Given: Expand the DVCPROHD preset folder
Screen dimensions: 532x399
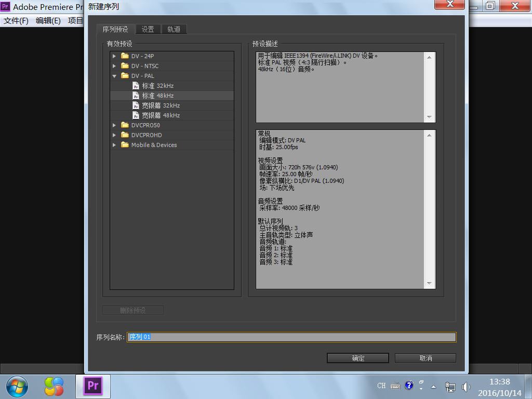Looking at the screenshot, I should tap(114, 135).
